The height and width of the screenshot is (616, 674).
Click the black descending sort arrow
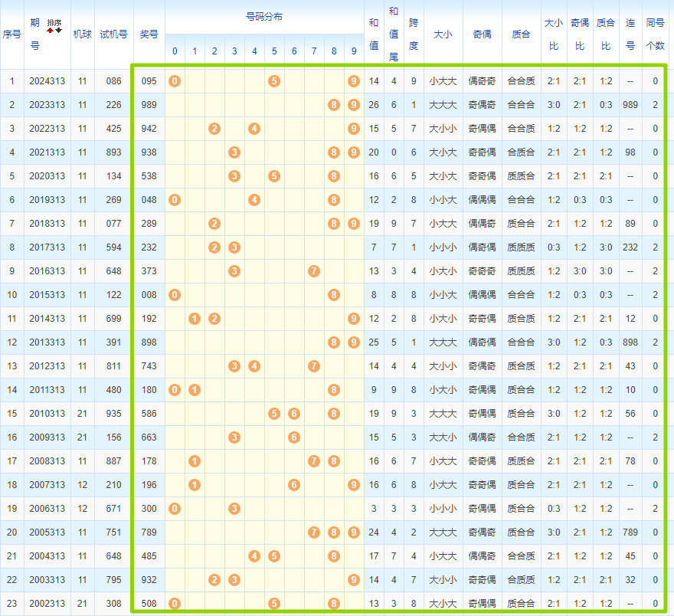coord(58,30)
